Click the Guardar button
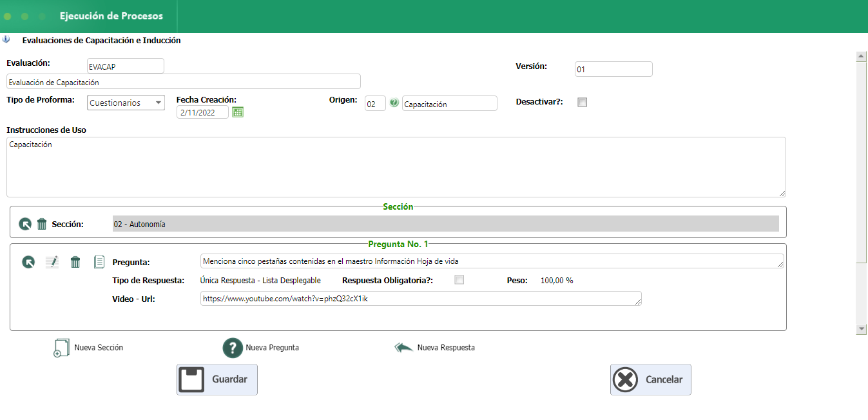The width and height of the screenshot is (868, 420). pos(217,379)
